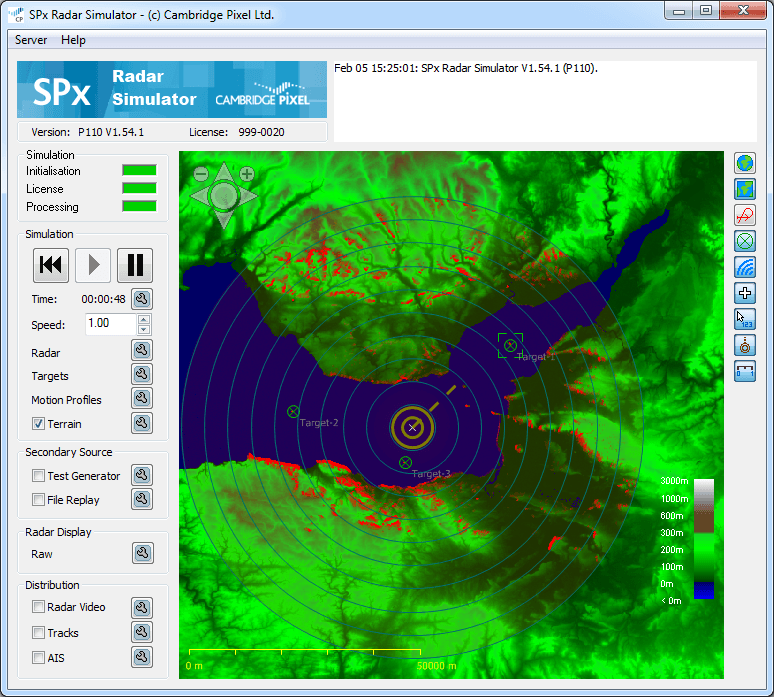Open Targets configuration wrench
Image resolution: width=774 pixels, height=697 pixels.
coord(142,374)
